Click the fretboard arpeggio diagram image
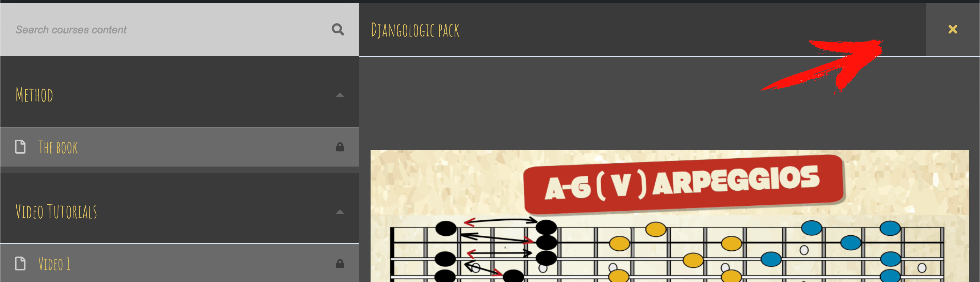The height and width of the screenshot is (282, 980). [669, 216]
